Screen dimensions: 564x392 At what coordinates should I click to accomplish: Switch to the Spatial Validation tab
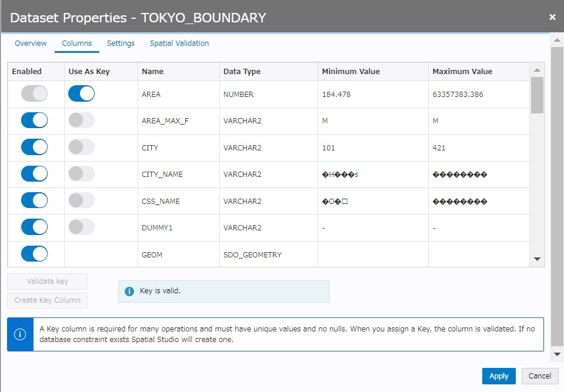[179, 43]
